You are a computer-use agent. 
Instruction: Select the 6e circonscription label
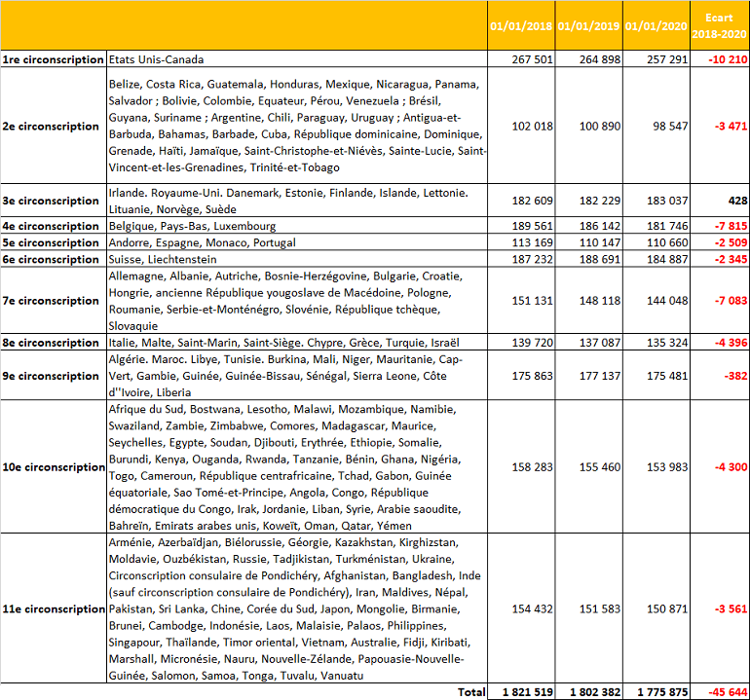[x=51, y=259]
